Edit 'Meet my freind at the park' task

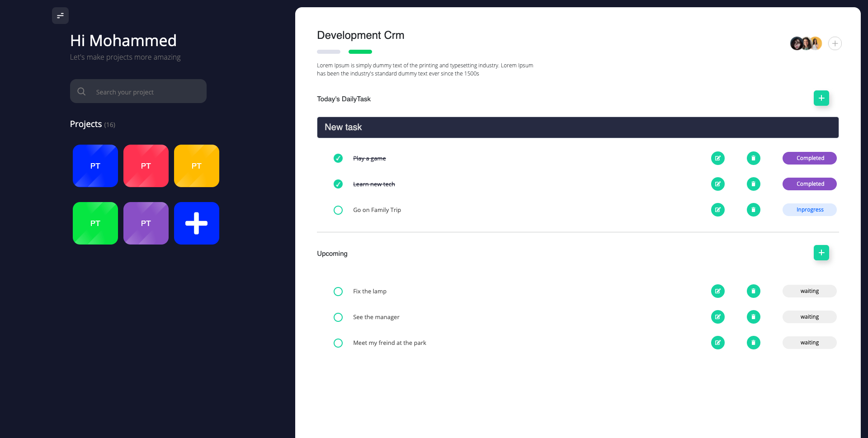click(717, 343)
